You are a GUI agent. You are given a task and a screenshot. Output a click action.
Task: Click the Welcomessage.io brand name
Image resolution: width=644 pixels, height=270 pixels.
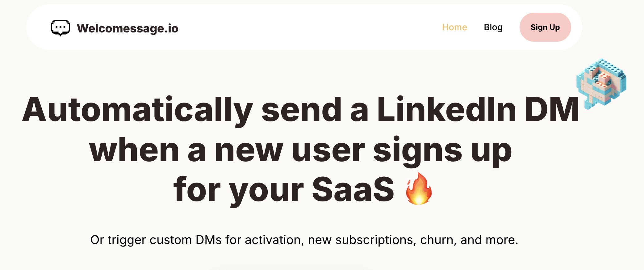click(x=128, y=28)
